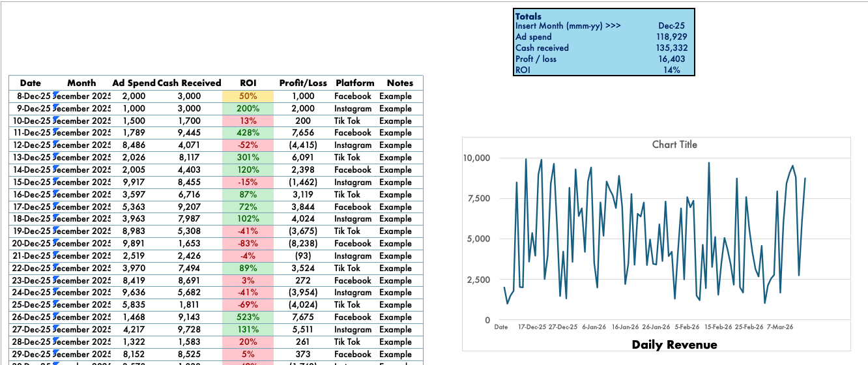Viewport: 868px width, 365px height.
Task: Select the 17-Dec-25 x-axis label on the chart
Action: click(532, 327)
